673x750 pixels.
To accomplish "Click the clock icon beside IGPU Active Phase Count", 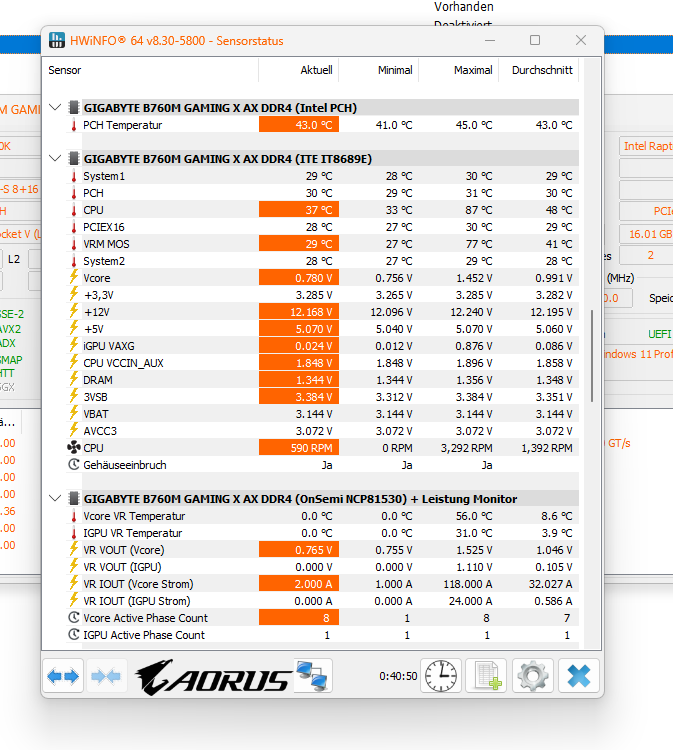I will (x=74, y=635).
